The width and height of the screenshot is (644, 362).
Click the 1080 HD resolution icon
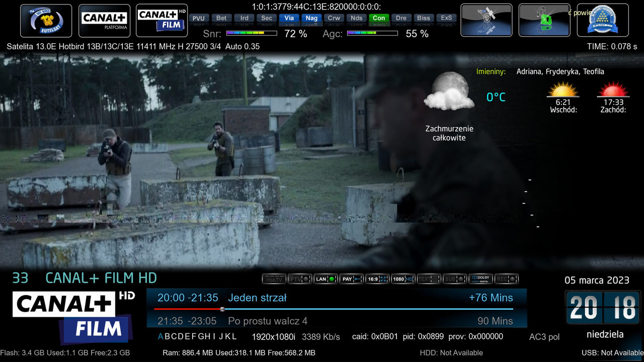tap(403, 279)
